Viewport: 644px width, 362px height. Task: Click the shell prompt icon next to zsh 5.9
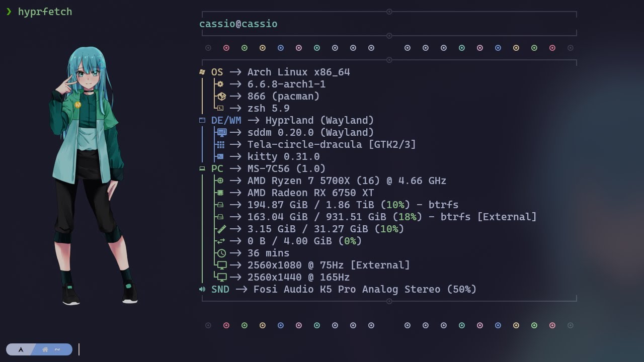coord(220,108)
